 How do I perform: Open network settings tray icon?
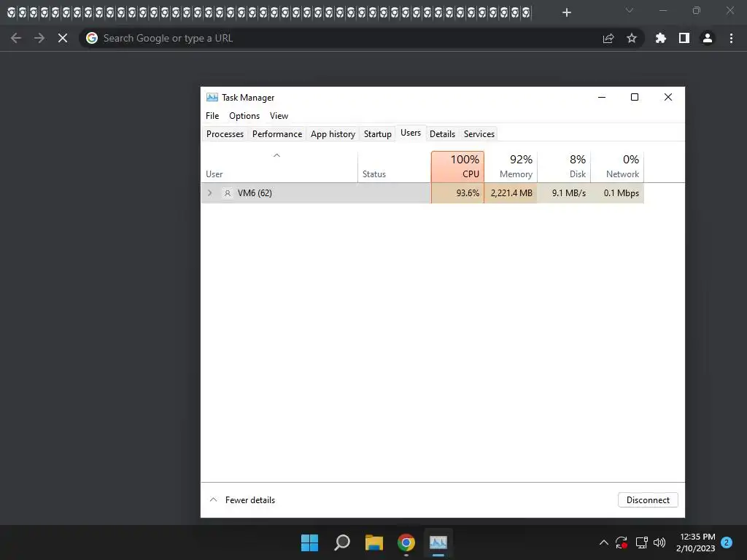point(642,542)
